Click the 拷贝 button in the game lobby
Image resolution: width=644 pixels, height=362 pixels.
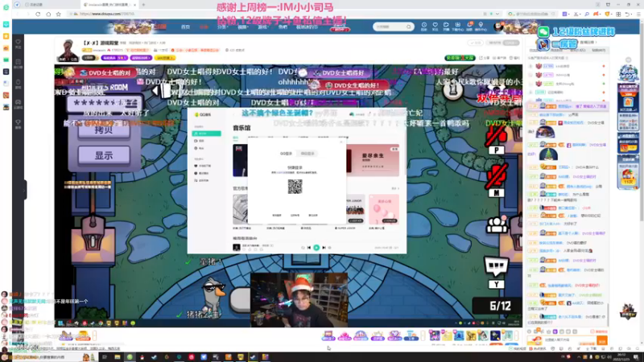pyautogui.click(x=104, y=130)
